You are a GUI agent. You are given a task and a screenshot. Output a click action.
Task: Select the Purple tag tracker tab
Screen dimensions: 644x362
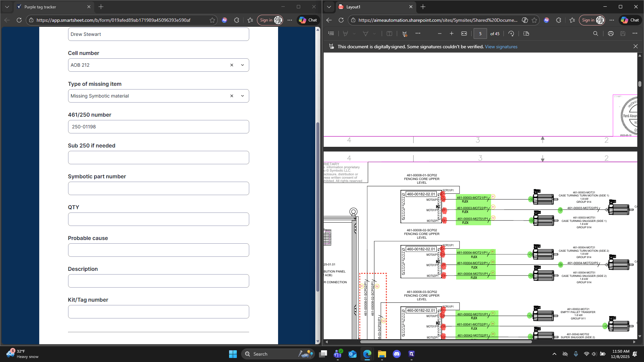pyautogui.click(x=54, y=7)
